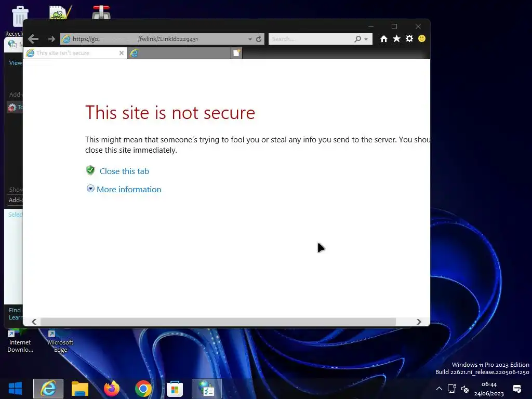The image size is (532, 399).
Task: Launch Firefox from the taskbar
Action: (x=112, y=389)
